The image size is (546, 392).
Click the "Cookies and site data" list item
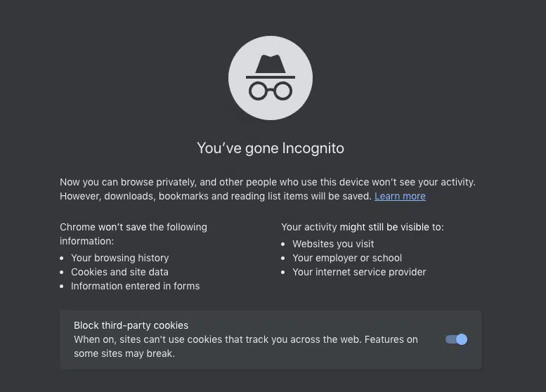click(119, 272)
